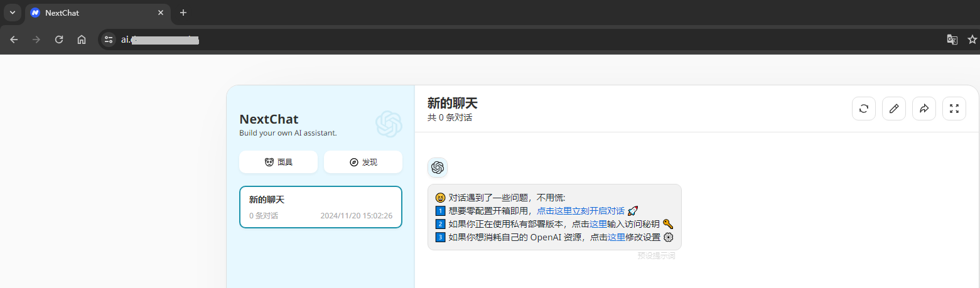The width and height of the screenshot is (980, 288).
Task: Edit chat title with pencil icon
Action: point(894,109)
